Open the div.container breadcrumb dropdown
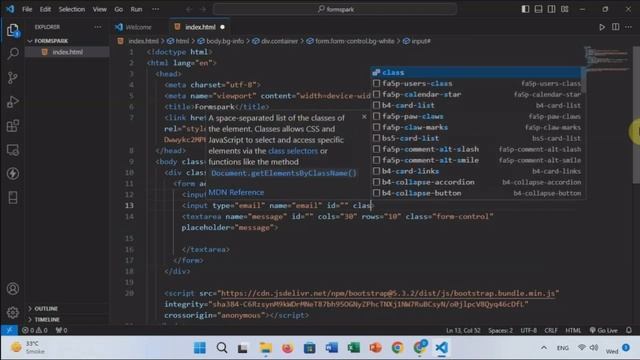Screen dimensions: 640x360 (275, 41)
